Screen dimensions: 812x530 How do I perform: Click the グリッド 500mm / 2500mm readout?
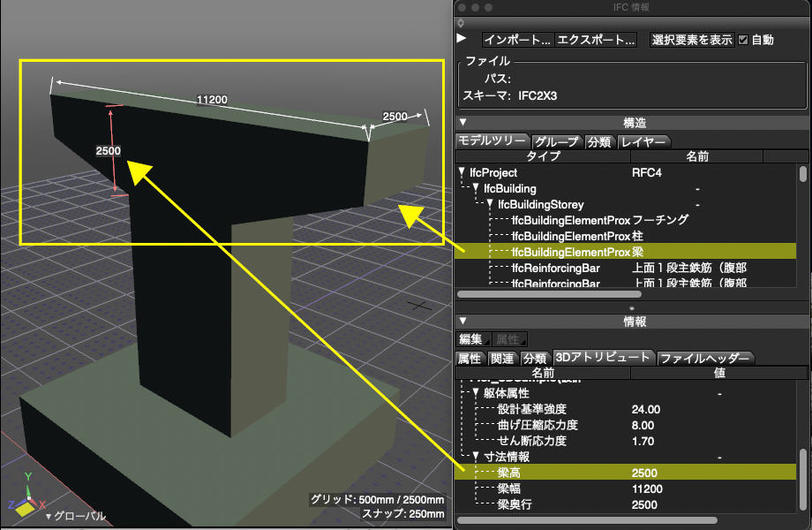378,499
